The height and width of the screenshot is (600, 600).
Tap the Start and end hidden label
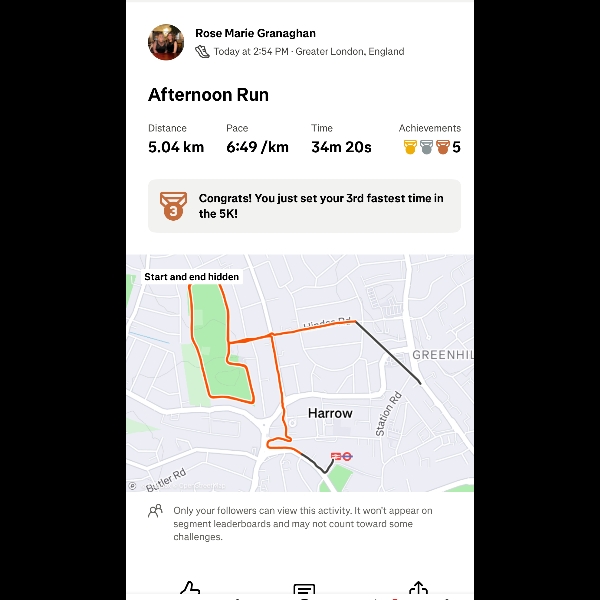tap(191, 277)
